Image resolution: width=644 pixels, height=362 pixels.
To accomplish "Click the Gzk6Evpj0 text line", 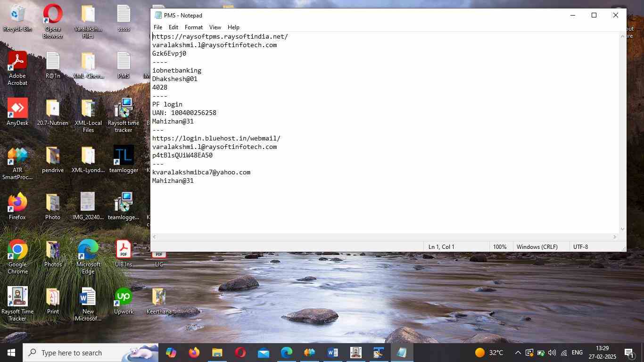I will tap(169, 54).
